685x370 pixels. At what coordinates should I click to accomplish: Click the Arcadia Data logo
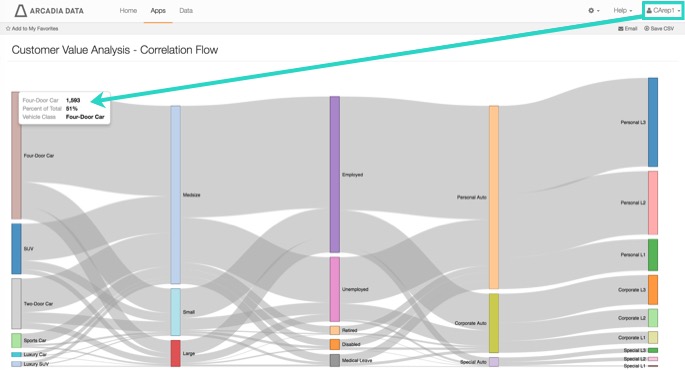pos(49,10)
